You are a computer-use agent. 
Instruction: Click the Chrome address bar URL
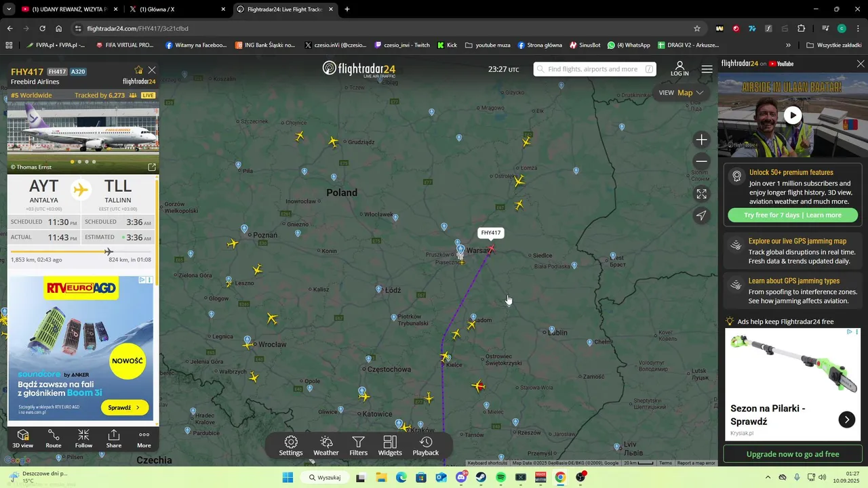138,28
